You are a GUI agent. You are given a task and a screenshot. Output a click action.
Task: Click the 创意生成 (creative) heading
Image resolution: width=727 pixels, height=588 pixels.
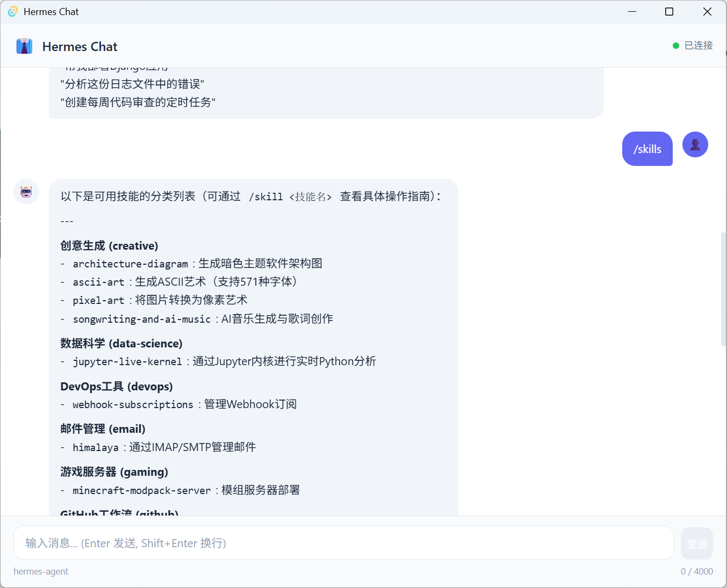pos(109,245)
